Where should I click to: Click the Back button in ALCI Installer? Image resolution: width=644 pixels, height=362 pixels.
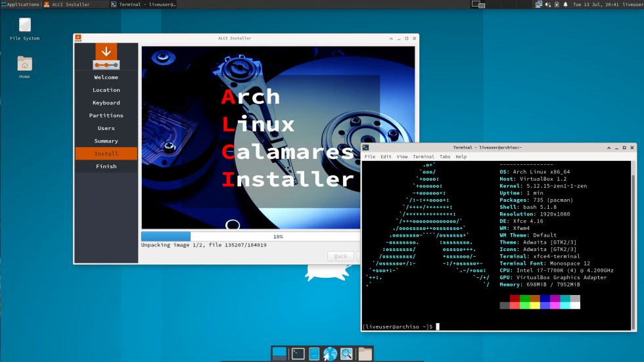pyautogui.click(x=340, y=256)
